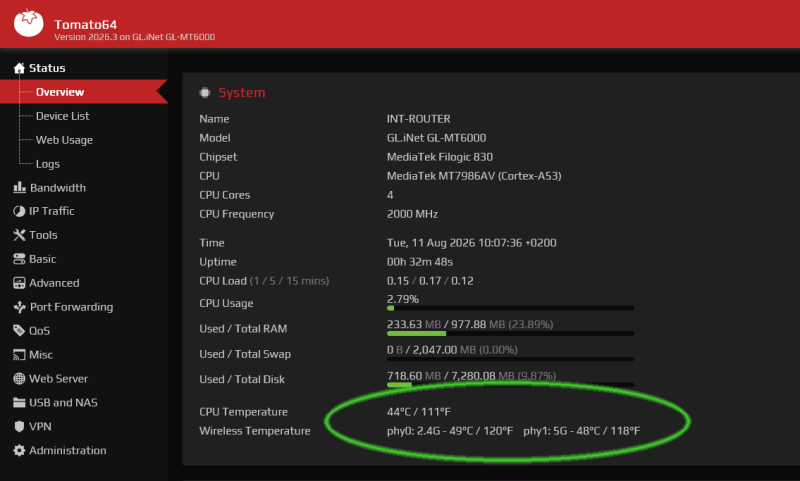Click the router name INT-ROUTER
Screen dimensions: 800x481
[418, 119]
